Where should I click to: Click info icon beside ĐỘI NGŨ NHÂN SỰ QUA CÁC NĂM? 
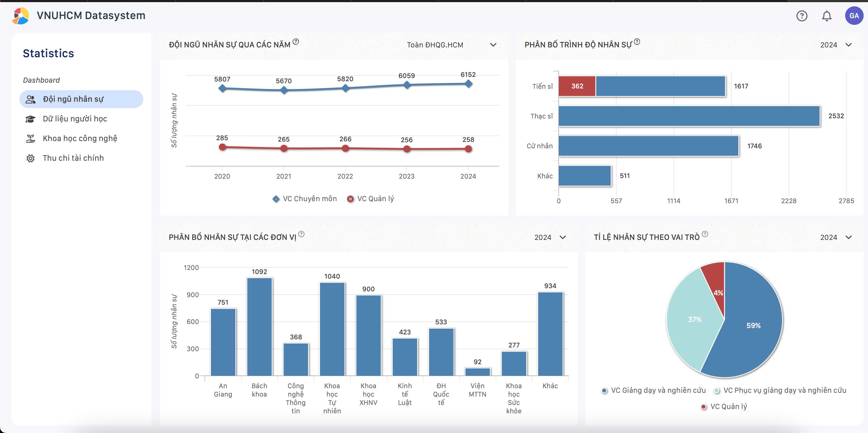coord(295,42)
